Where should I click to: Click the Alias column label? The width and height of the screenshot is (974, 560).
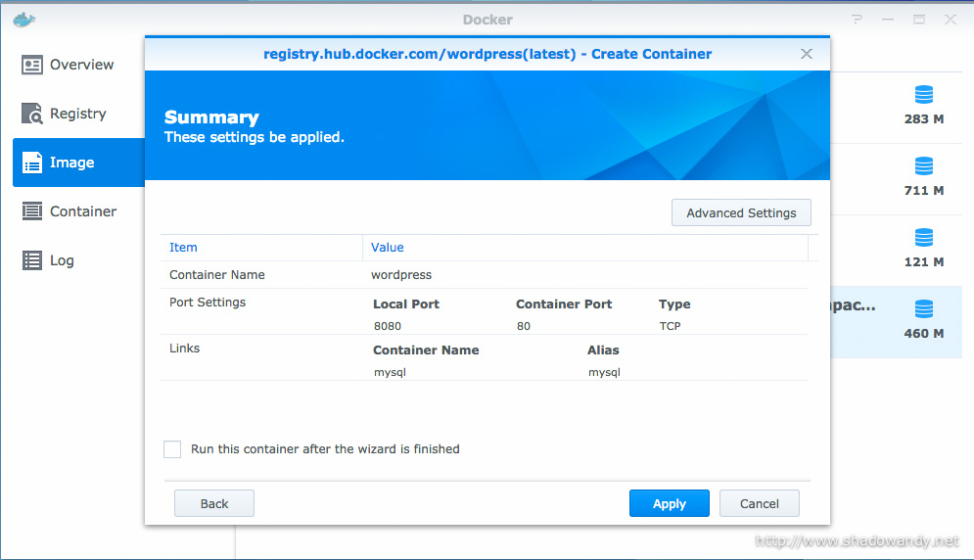coord(603,350)
